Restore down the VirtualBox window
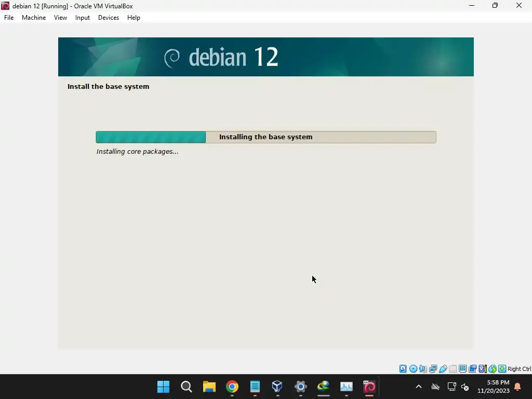532x399 pixels. pos(495,6)
